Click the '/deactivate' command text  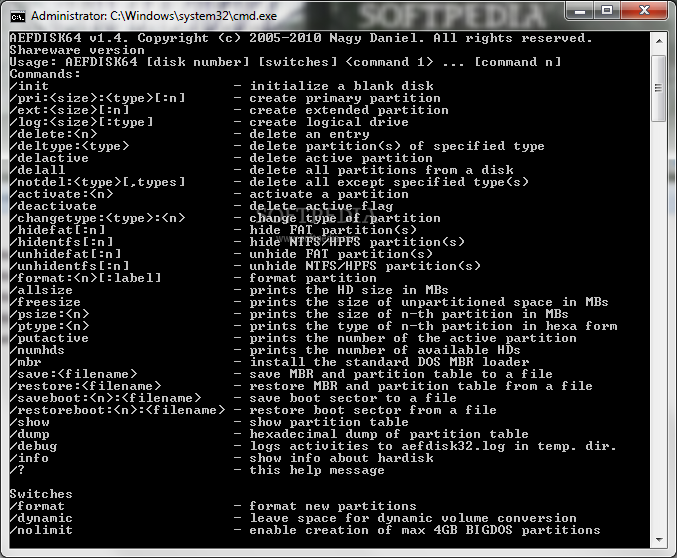point(53,206)
